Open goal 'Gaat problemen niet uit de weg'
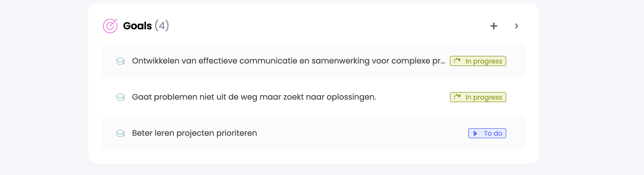644x175 pixels. coord(254,97)
